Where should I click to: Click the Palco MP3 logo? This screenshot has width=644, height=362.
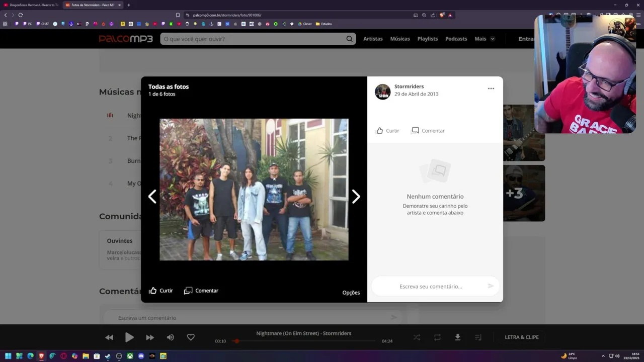(x=126, y=39)
